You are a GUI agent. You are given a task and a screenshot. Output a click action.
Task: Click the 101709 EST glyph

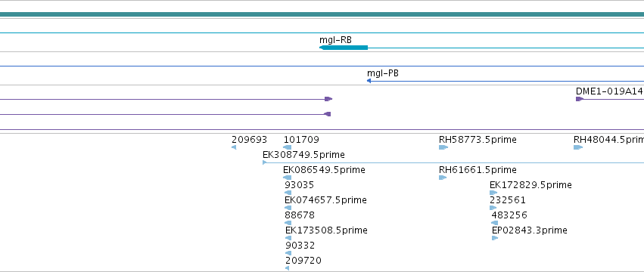(288, 147)
